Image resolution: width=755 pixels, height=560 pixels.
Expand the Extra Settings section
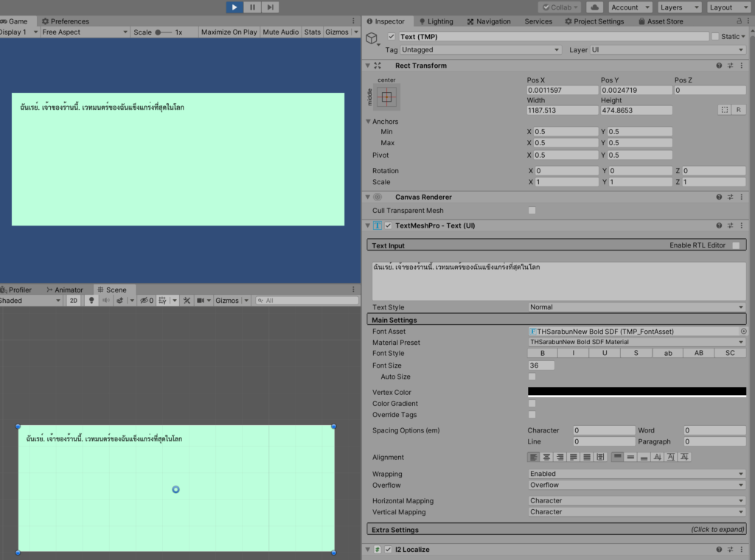coord(557,530)
